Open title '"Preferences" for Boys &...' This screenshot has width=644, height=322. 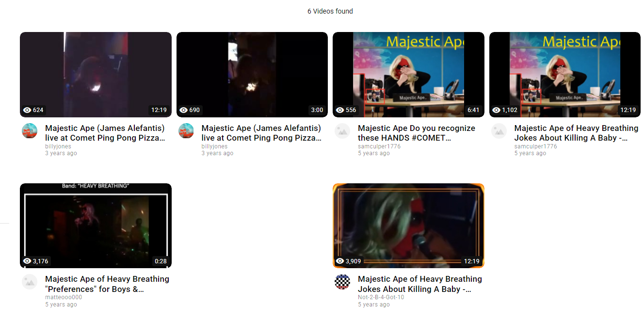pyautogui.click(x=107, y=284)
